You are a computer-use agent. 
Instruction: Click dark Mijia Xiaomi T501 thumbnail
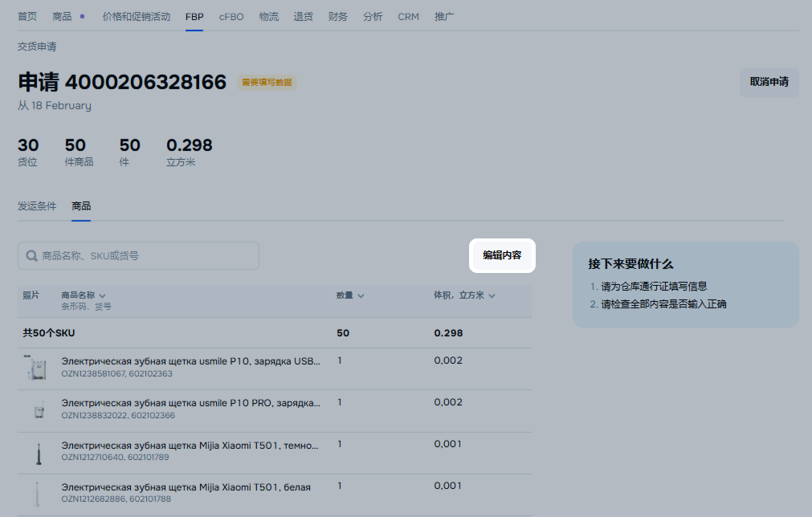[36, 452]
